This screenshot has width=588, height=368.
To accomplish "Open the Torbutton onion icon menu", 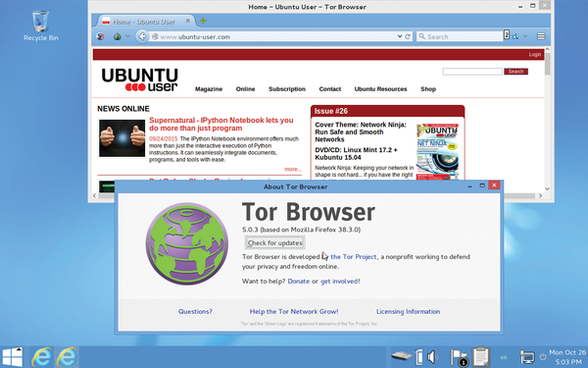I will [x=118, y=36].
